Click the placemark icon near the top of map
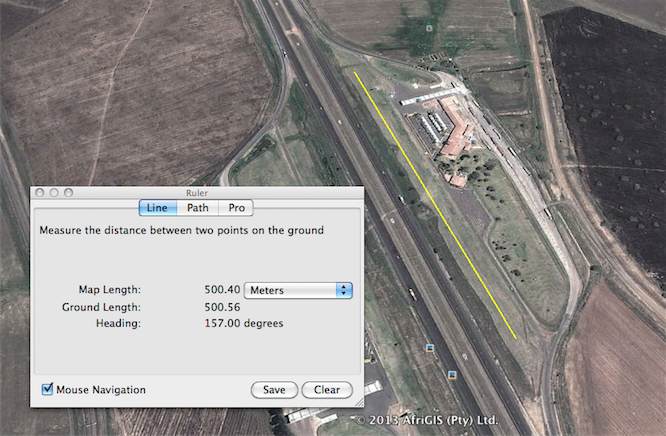Image resolution: width=666 pixels, height=436 pixels. pyautogui.click(x=429, y=28)
